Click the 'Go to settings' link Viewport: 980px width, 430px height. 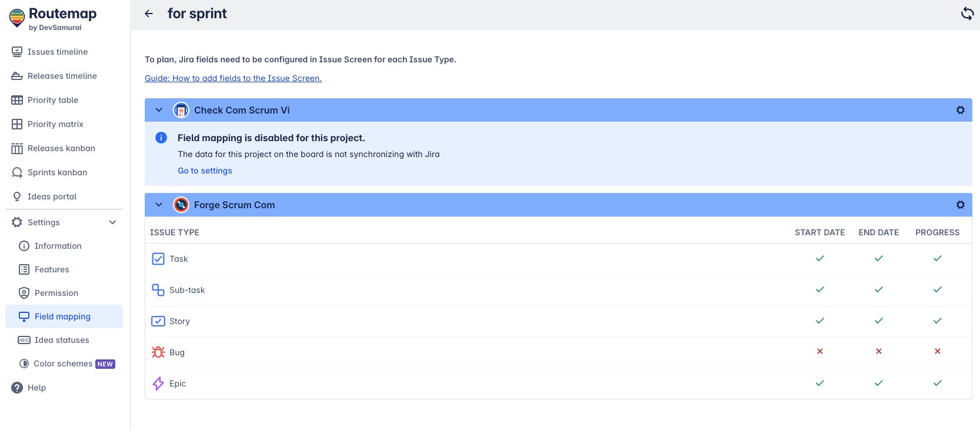pyautogui.click(x=205, y=171)
